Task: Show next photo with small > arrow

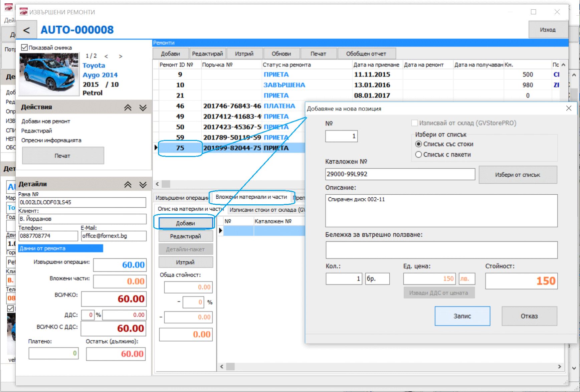Action: coord(121,56)
